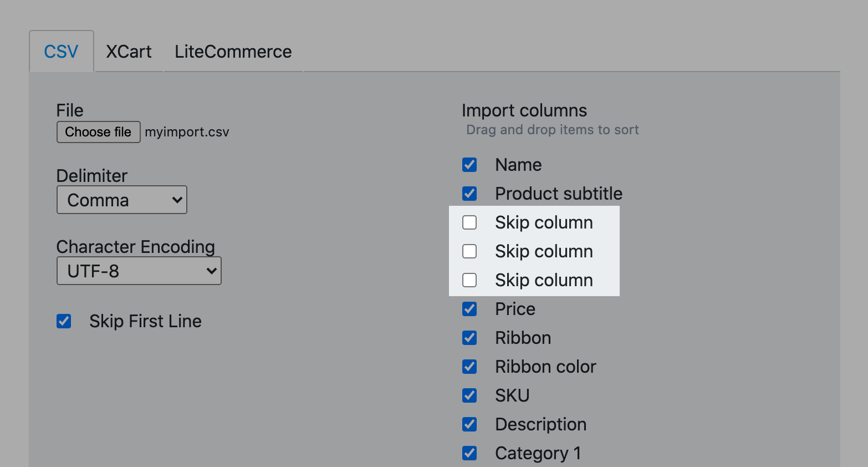The image size is (868, 467).
Task: Uncheck the Ribbon color import column
Action: 469,367
